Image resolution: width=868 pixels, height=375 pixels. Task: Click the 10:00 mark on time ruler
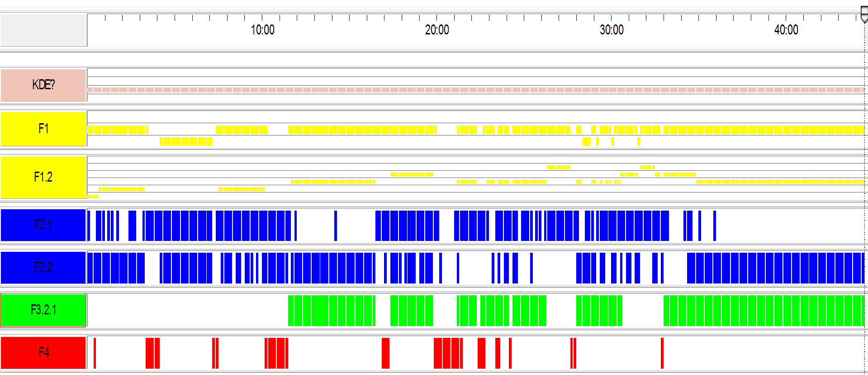pos(263,30)
